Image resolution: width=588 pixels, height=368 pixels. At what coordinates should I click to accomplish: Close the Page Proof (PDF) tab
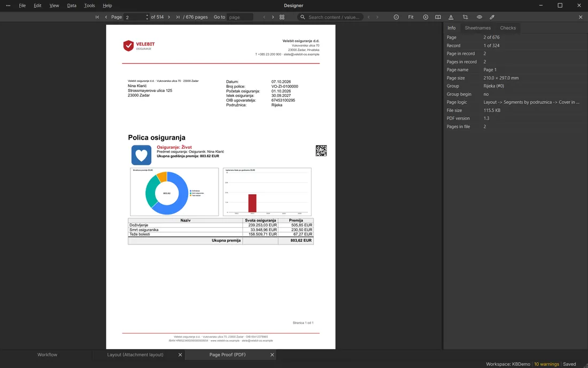point(272,355)
